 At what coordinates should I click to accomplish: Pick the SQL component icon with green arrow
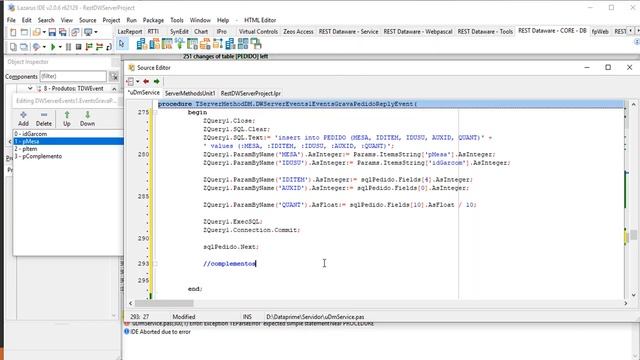tap(179, 44)
